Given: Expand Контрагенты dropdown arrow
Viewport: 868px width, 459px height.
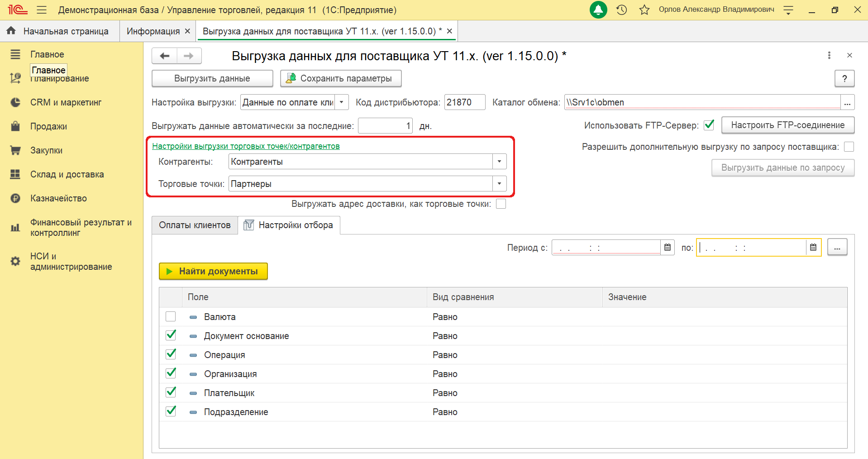Looking at the screenshot, I should pos(499,162).
